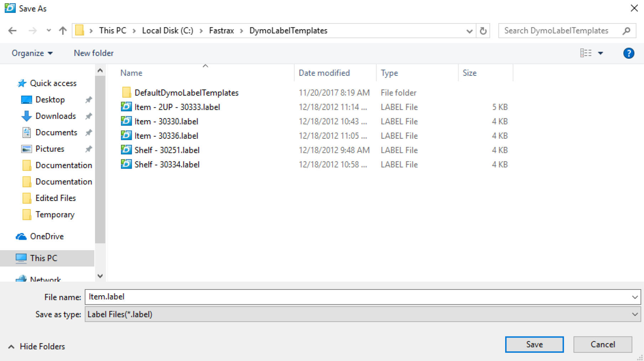644x361 pixels.
Task: Open the recent locations dropdown arrow
Action: click(x=49, y=31)
